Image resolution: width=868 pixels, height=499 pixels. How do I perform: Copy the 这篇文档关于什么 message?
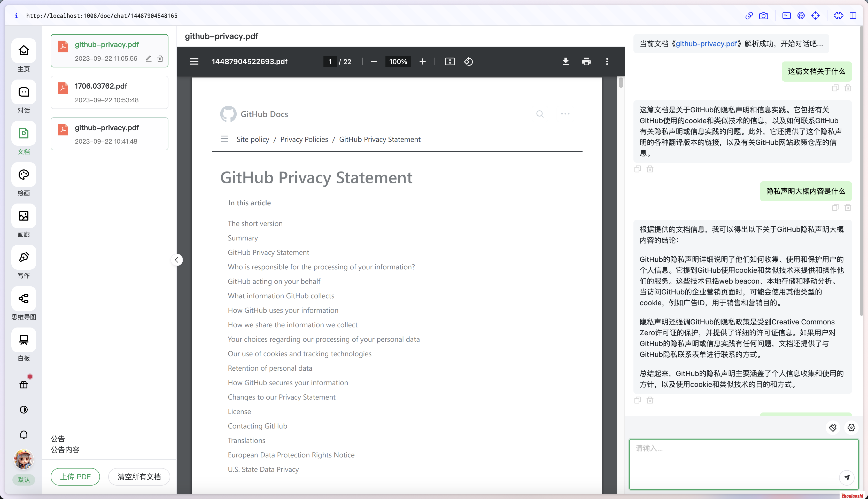click(835, 88)
